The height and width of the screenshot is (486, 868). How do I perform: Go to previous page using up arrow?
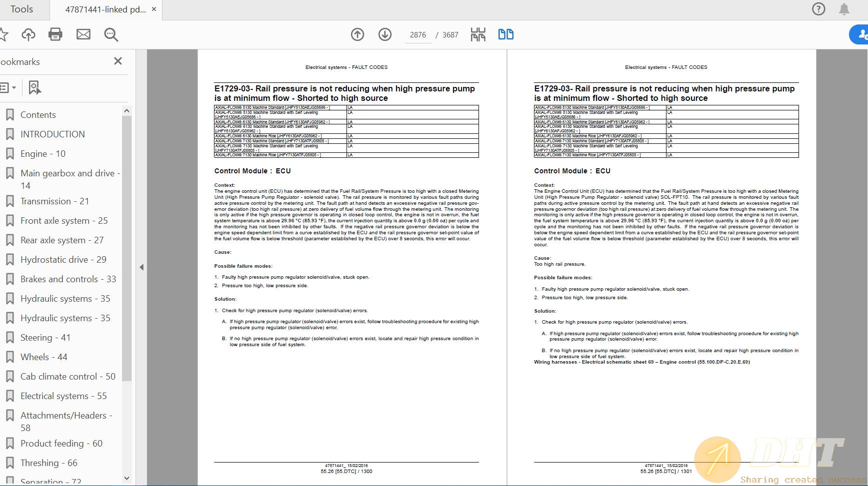pyautogui.click(x=357, y=34)
